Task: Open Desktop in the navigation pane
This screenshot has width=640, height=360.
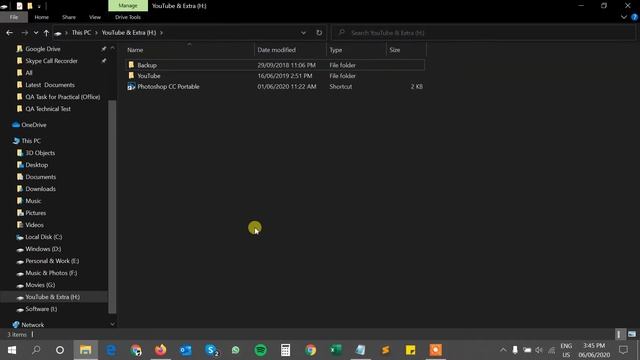Action: [36, 165]
